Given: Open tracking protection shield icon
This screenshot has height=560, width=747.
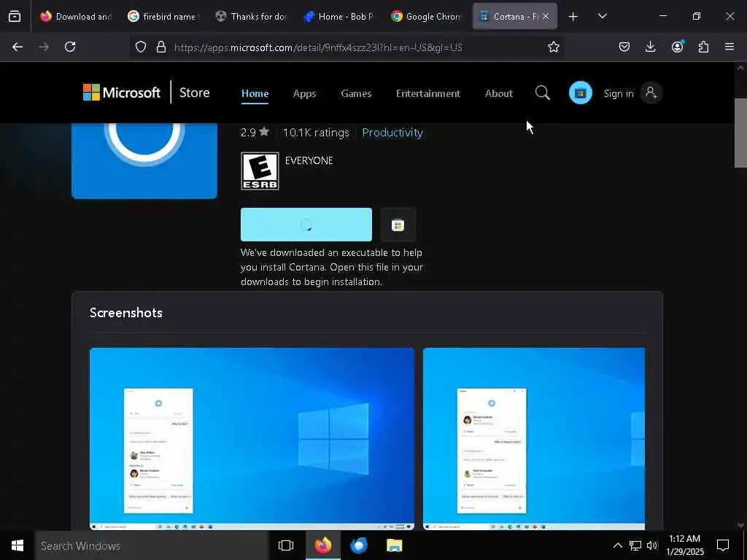Looking at the screenshot, I should pos(141,47).
